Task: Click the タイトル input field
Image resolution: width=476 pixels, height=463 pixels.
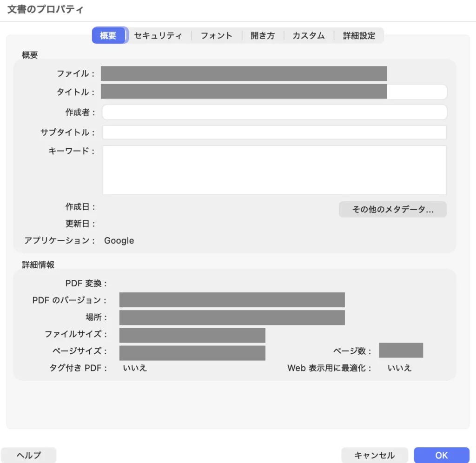Action: pos(274,92)
